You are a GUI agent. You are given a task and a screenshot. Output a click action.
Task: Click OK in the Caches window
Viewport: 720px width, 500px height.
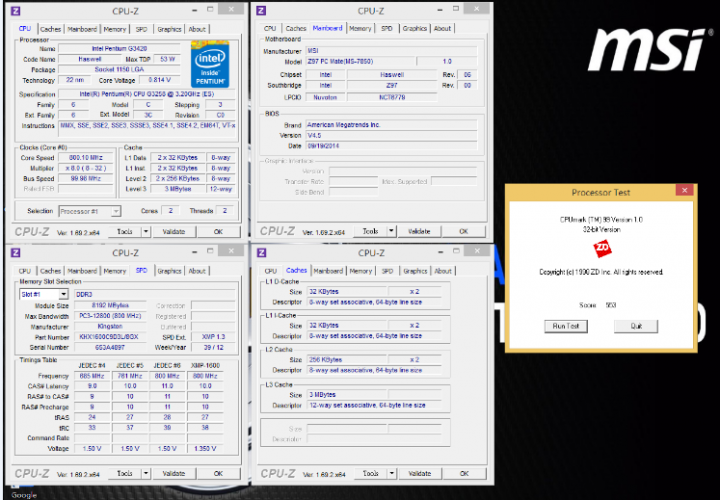[x=464, y=473]
